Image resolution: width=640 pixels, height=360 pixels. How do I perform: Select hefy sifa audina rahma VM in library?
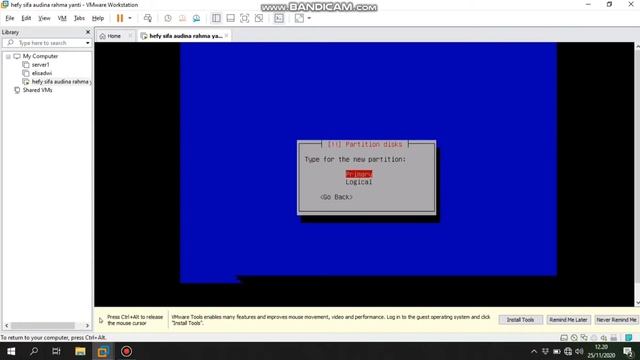[x=61, y=82]
